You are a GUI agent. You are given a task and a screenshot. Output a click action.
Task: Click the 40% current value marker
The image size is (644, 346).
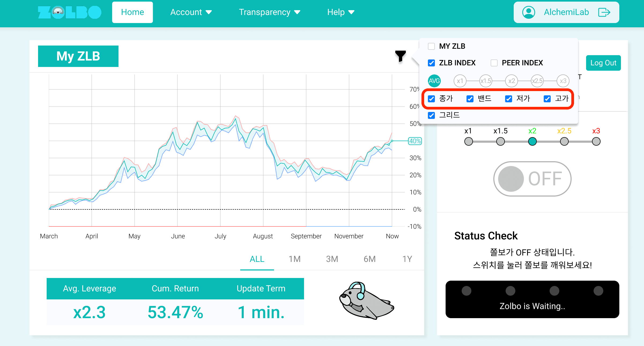pyautogui.click(x=415, y=141)
